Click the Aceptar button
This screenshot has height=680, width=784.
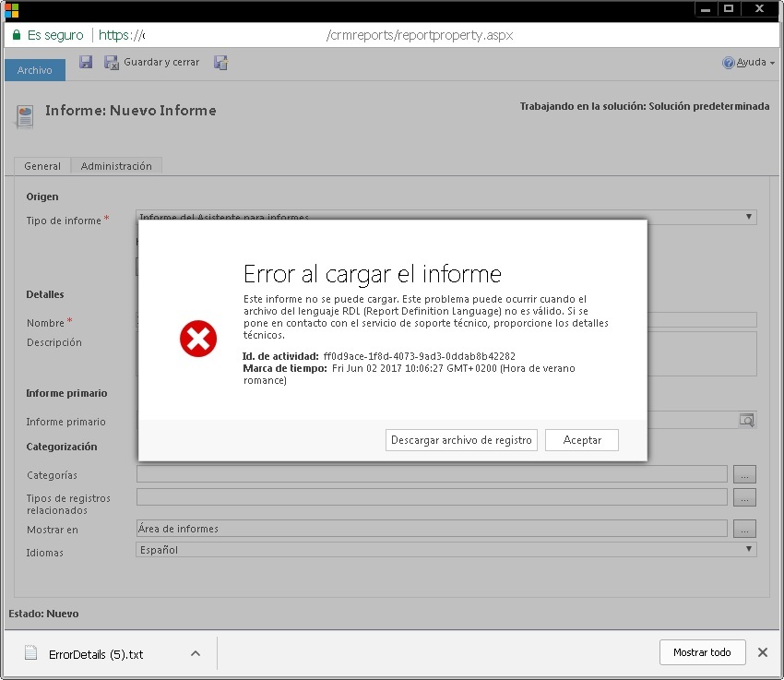click(x=582, y=440)
